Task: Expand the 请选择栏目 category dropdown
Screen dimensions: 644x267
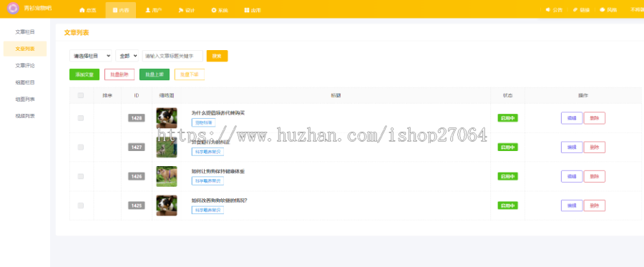Action: pos(91,56)
